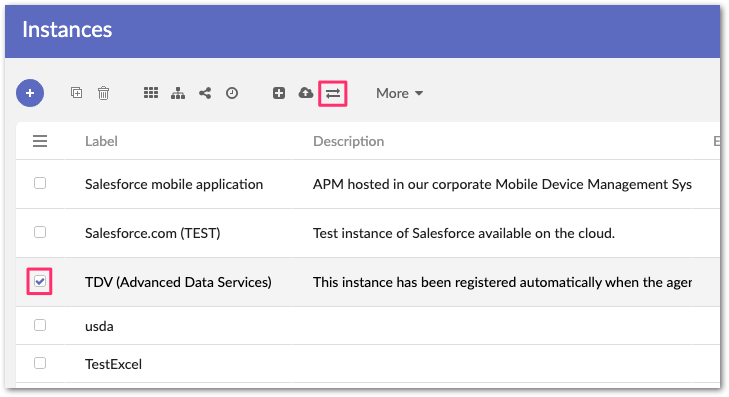Tick the TestExcel row checkbox
Screen dimensions: 729x397
[40, 363]
